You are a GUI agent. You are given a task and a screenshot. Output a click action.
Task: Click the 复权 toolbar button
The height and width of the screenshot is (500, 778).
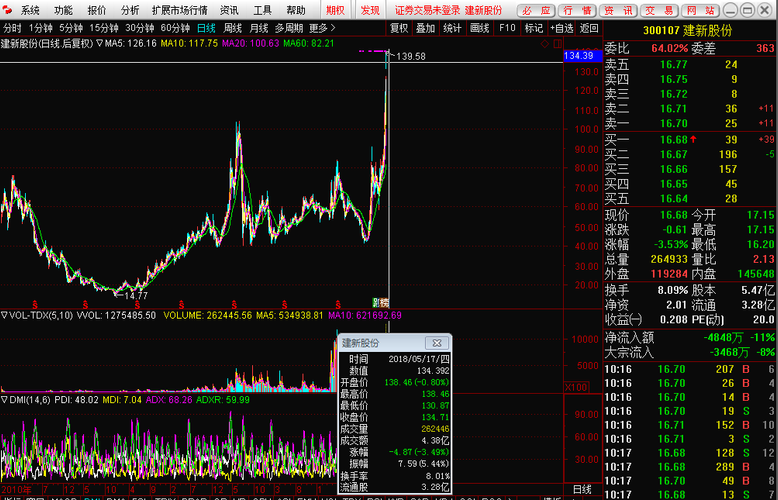(x=399, y=28)
